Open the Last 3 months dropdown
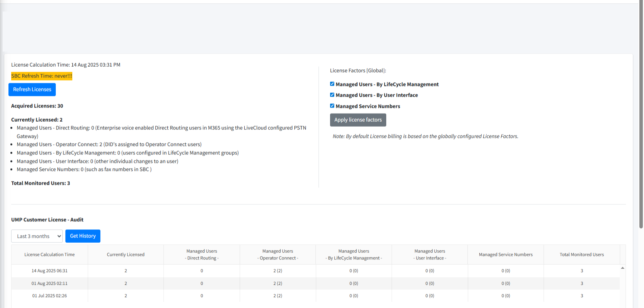This screenshot has width=644, height=308. 37,236
